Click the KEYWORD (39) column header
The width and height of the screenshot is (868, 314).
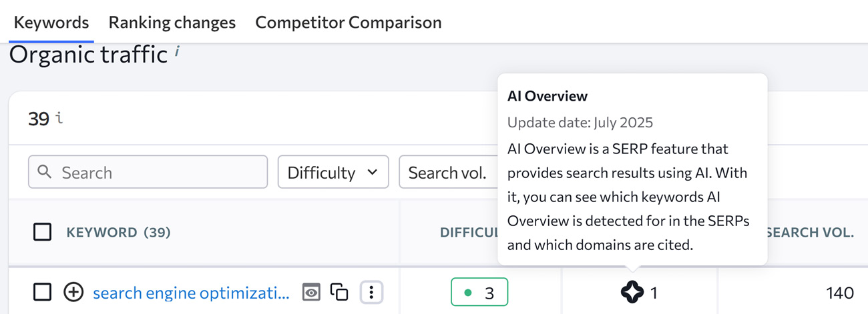click(x=118, y=233)
